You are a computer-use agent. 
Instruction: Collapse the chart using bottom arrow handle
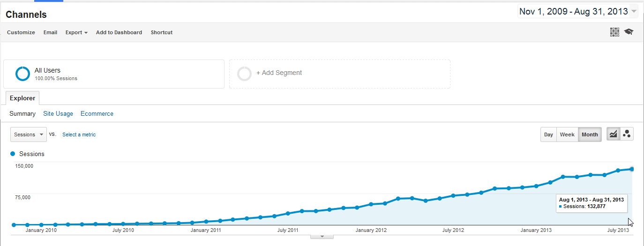[322, 236]
